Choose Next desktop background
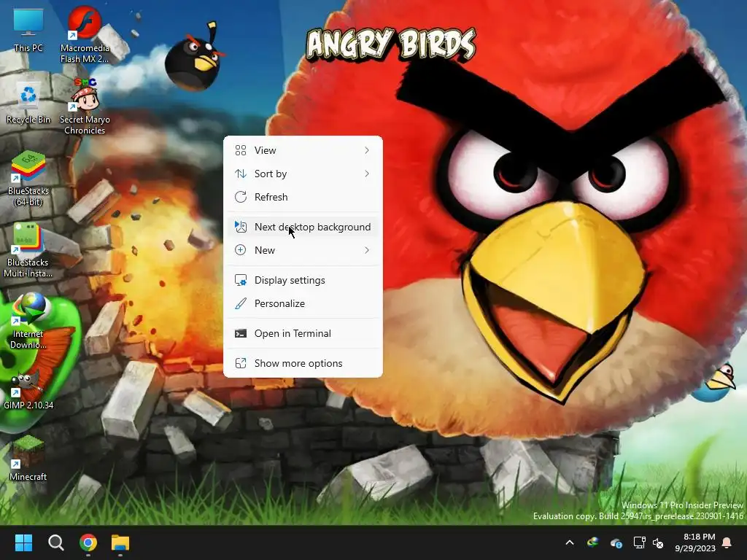 [x=303, y=227]
